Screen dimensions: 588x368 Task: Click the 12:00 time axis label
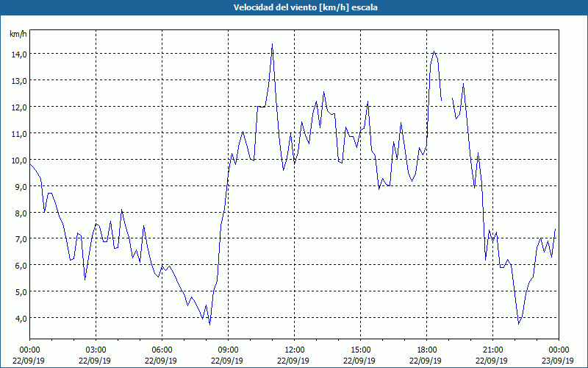click(x=294, y=350)
